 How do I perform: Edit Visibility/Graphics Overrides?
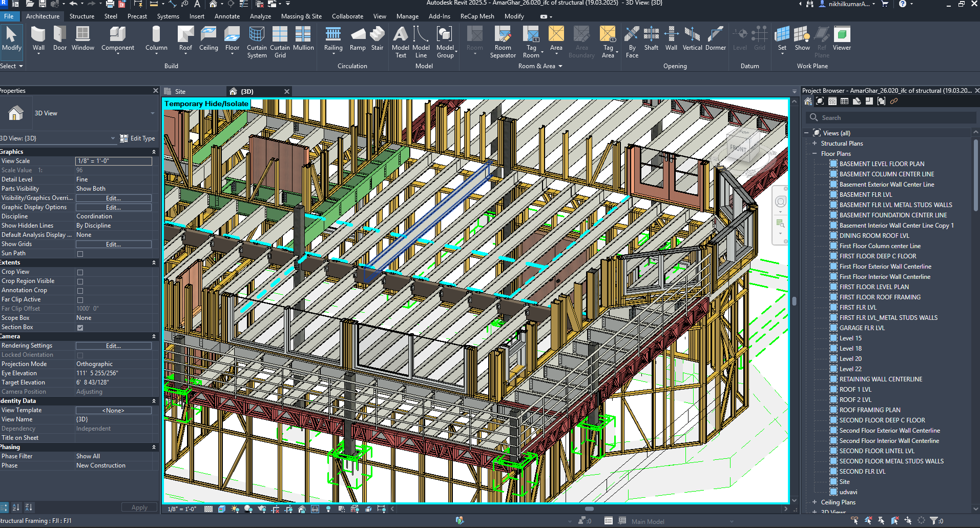[x=114, y=198]
